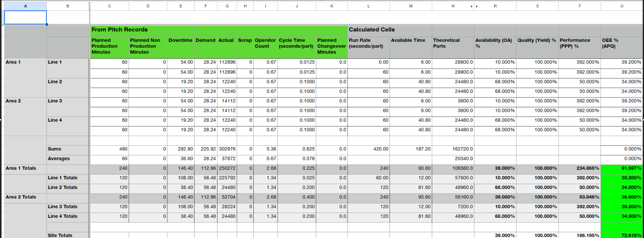
Task: Select the 'Available Time' column label
Action: coord(408,40)
